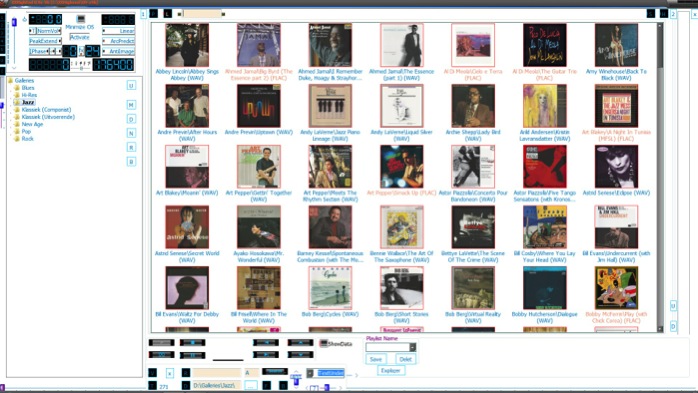This screenshot has height=393, width=698.
Task: Open the FindUnder dropdown arrow
Action: point(310,373)
